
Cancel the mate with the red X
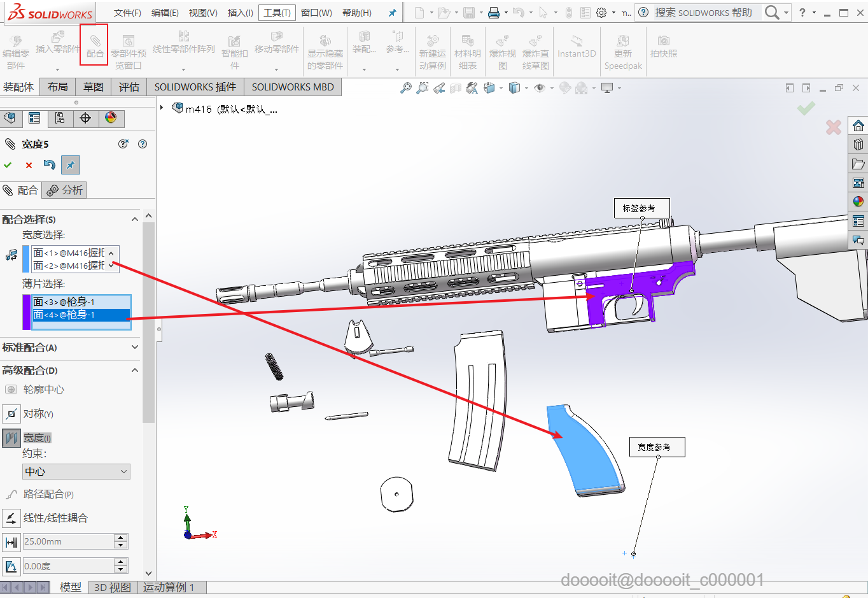[x=29, y=166]
